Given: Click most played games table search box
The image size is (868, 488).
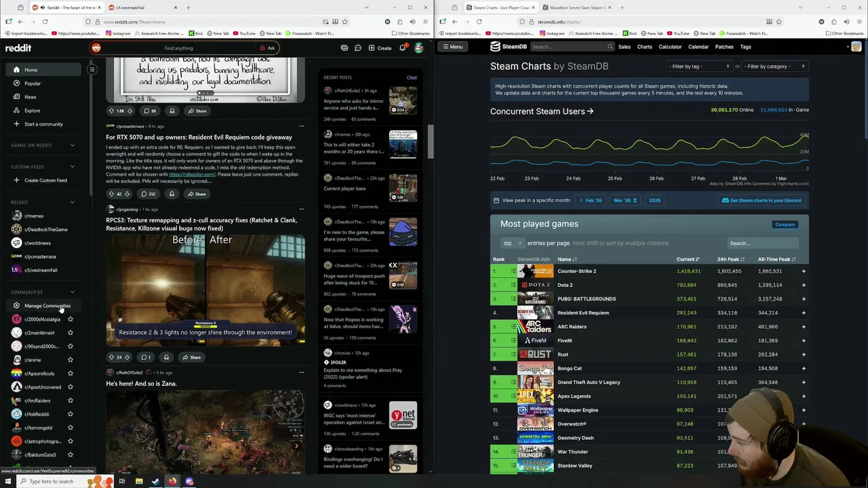Looking at the screenshot, I should pos(762,243).
